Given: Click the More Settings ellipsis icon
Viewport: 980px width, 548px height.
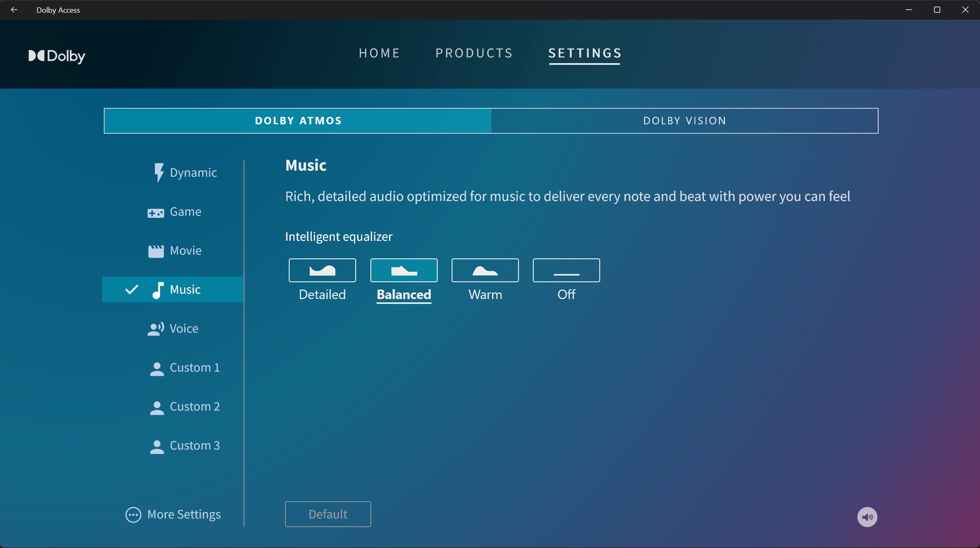Looking at the screenshot, I should [133, 515].
